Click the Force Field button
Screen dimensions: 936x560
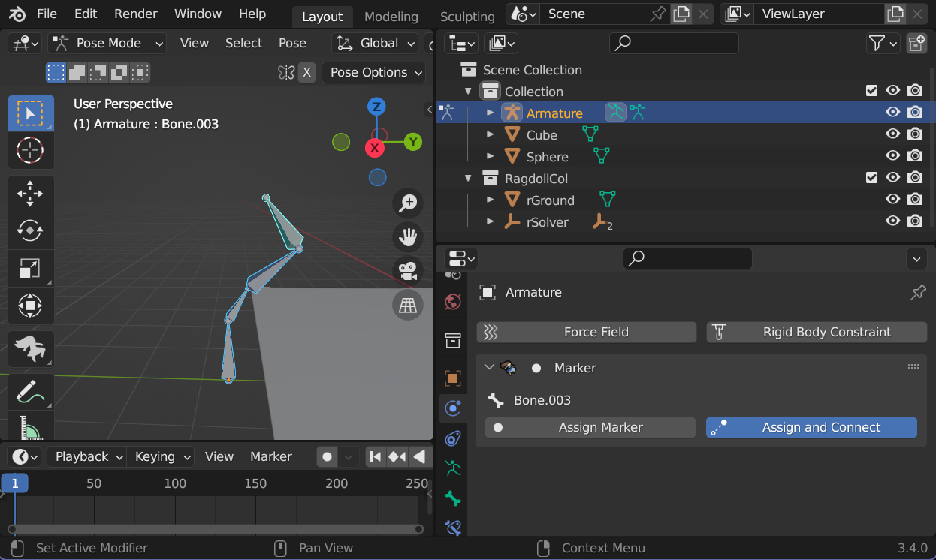point(587,332)
